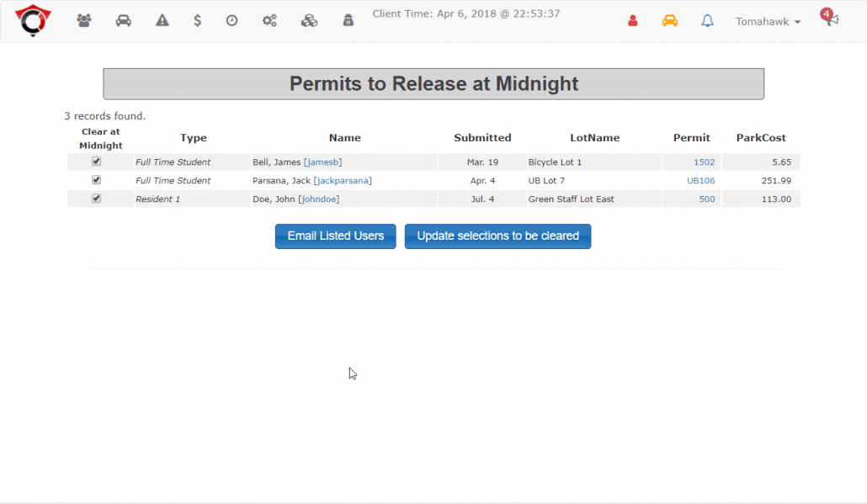Image resolution: width=867 pixels, height=504 pixels.
Task: Click the ParkCost column header
Action: [x=761, y=138]
